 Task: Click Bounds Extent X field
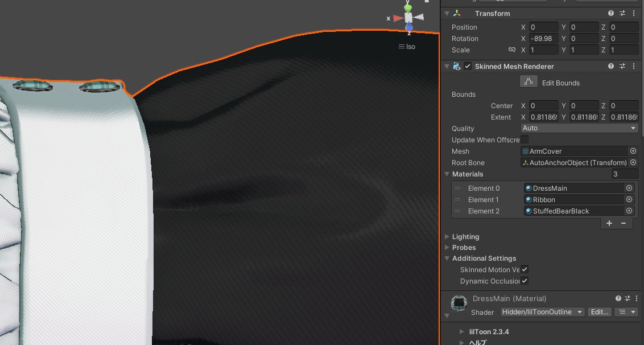pyautogui.click(x=544, y=117)
